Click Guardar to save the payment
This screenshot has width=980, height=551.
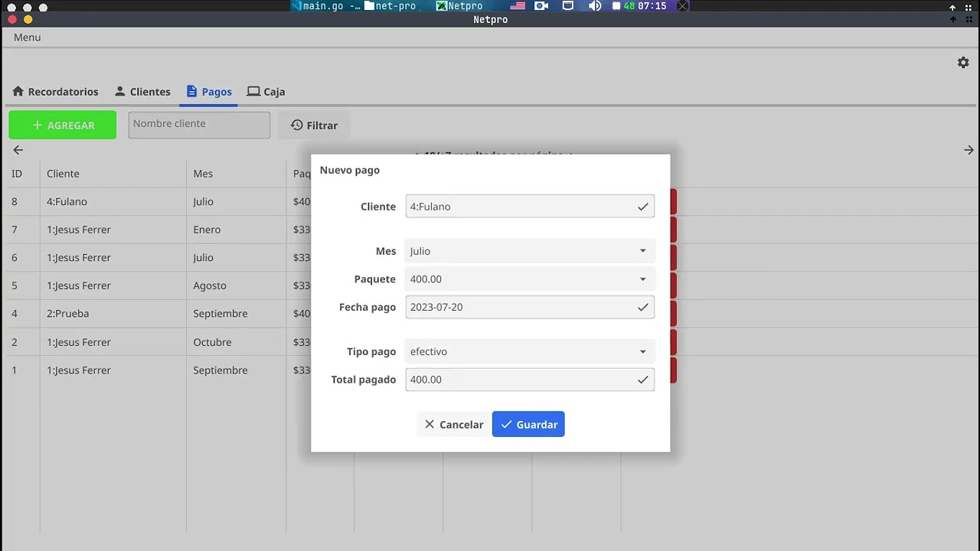[x=528, y=425]
